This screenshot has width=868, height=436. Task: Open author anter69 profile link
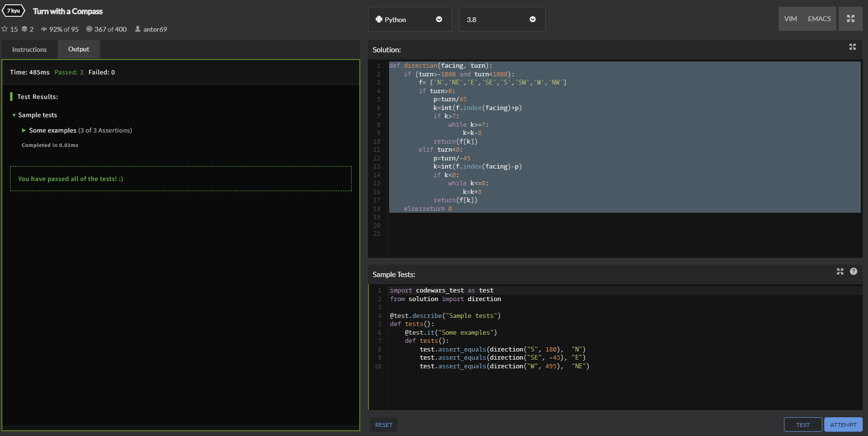point(155,29)
